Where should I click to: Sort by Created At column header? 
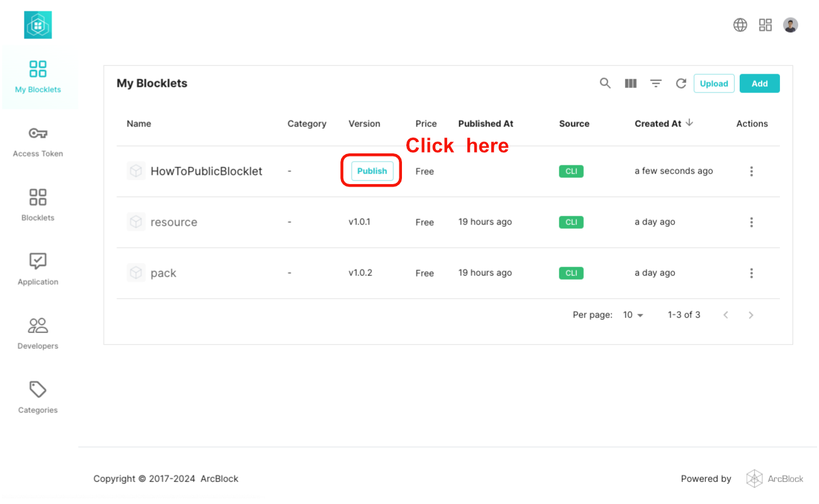(x=658, y=124)
